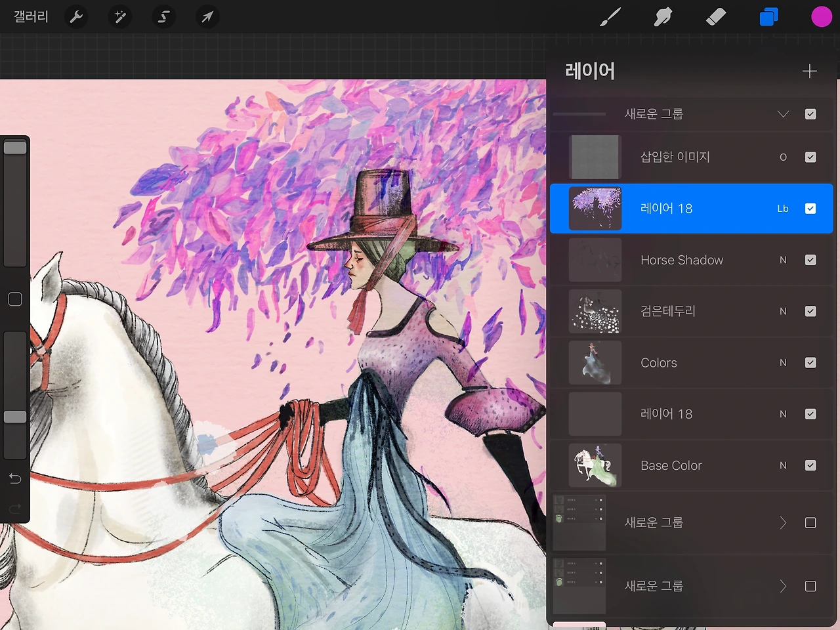840x630 pixels.
Task: Select the Eraser tool
Action: tap(716, 17)
